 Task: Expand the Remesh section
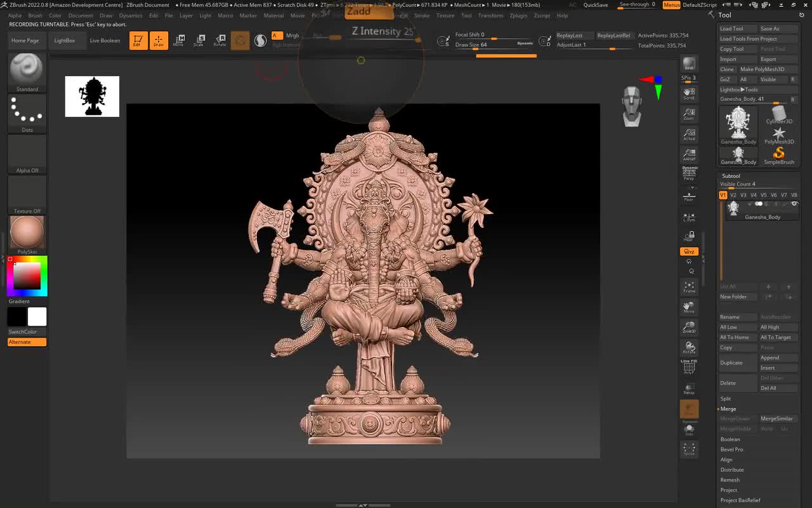pos(730,480)
